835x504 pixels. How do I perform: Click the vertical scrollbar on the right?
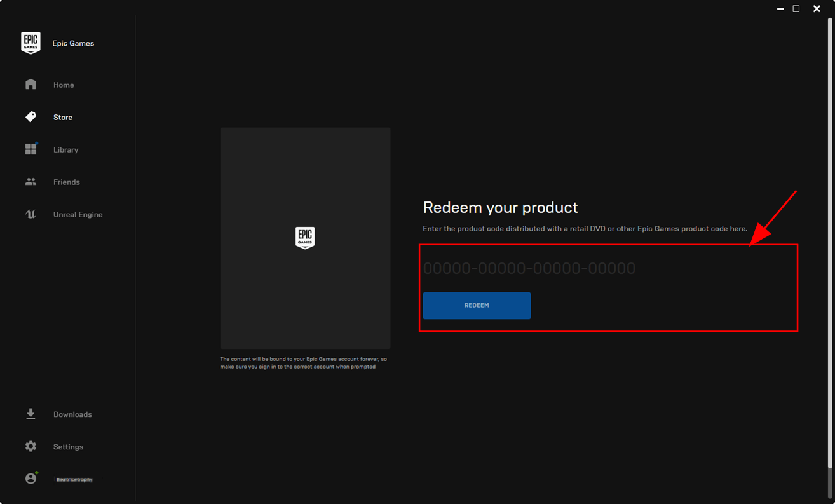pyautogui.click(x=830, y=245)
